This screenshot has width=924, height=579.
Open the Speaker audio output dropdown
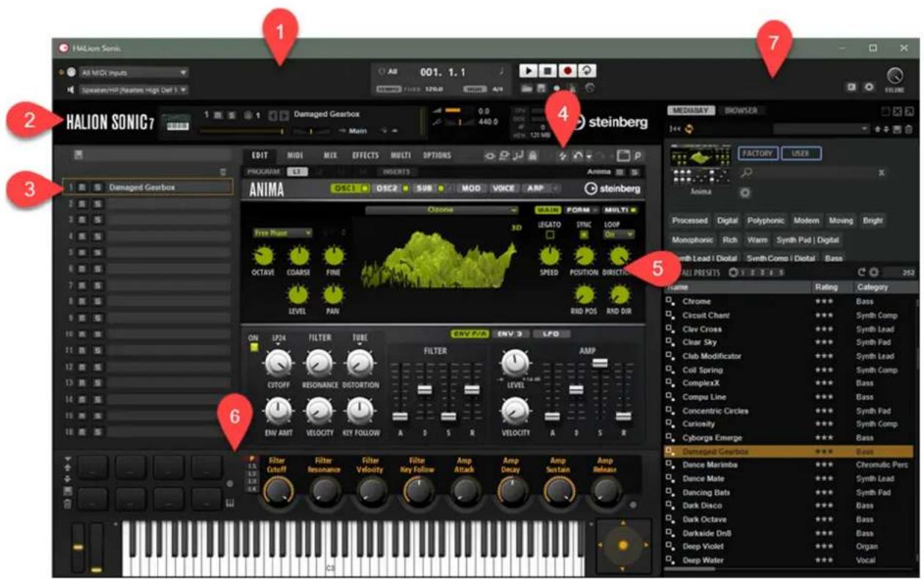(133, 90)
